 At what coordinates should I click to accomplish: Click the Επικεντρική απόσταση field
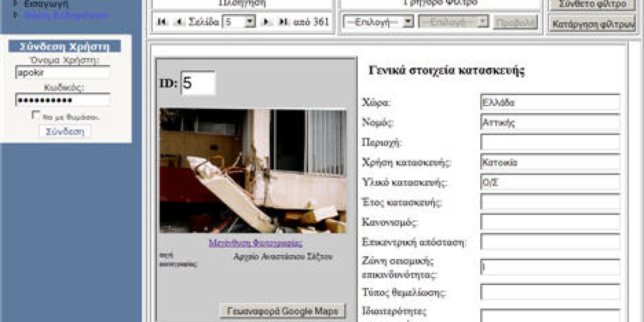[x=550, y=241]
